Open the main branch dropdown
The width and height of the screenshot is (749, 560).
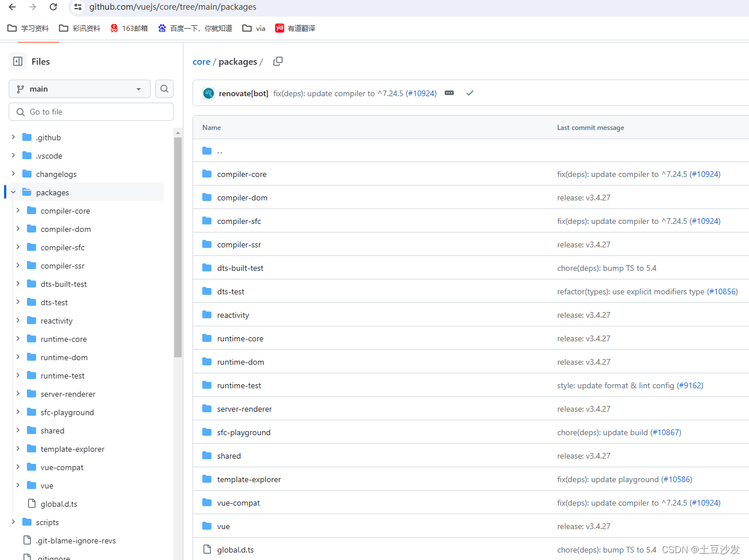click(80, 89)
